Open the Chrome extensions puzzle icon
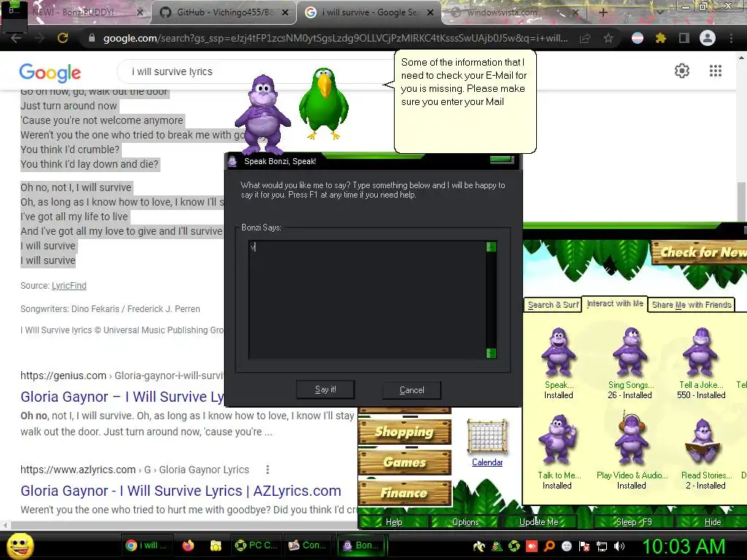 660,38
